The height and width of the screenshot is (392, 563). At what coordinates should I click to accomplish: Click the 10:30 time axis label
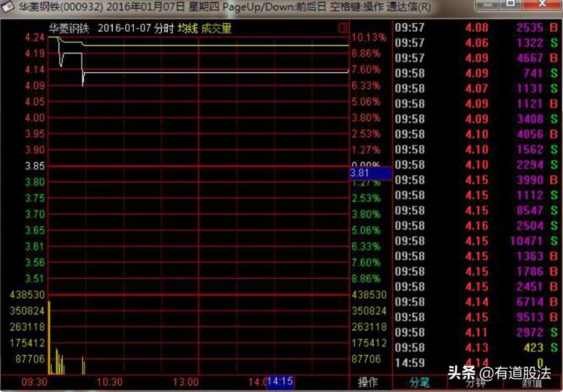[x=109, y=382]
